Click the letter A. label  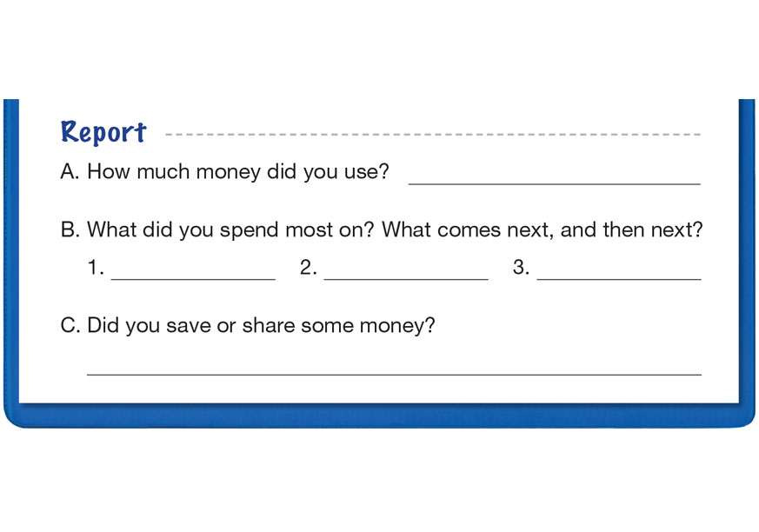[70, 172]
